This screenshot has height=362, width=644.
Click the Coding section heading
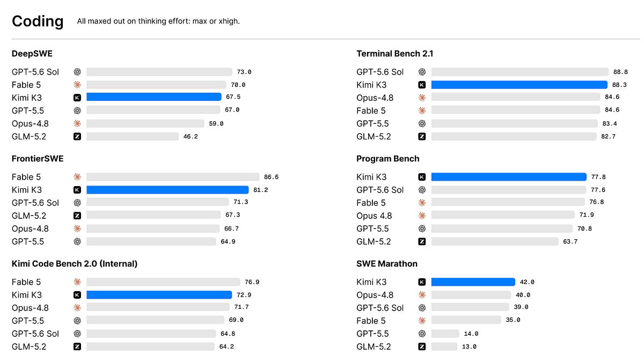38,21
